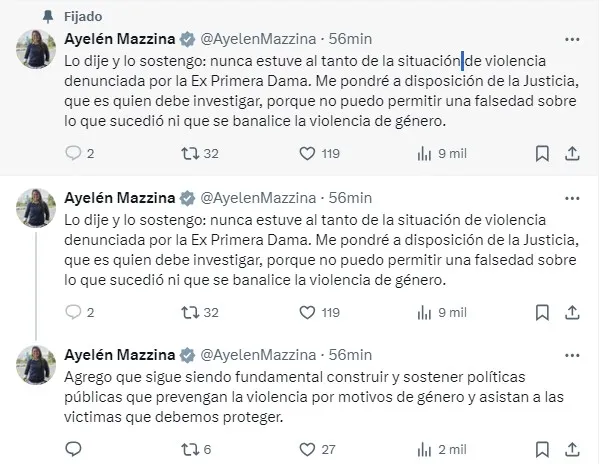Bookmark the second tweet

pos(541,312)
